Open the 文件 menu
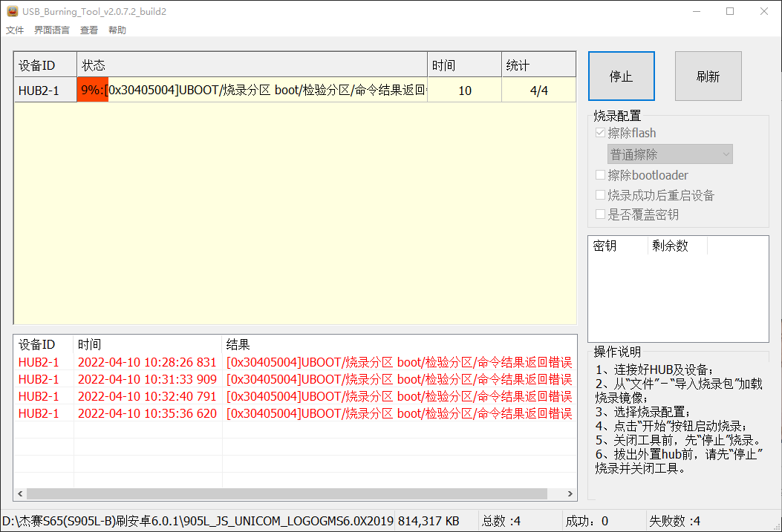782x532 pixels. coord(15,30)
